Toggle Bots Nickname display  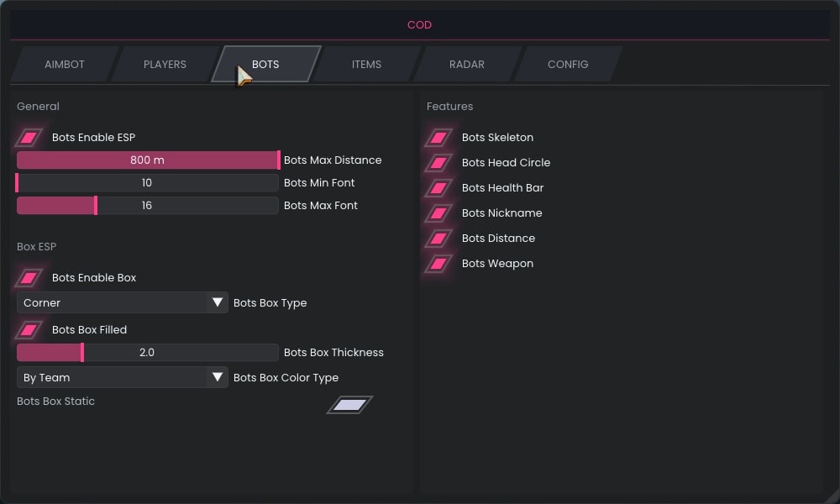click(x=438, y=213)
